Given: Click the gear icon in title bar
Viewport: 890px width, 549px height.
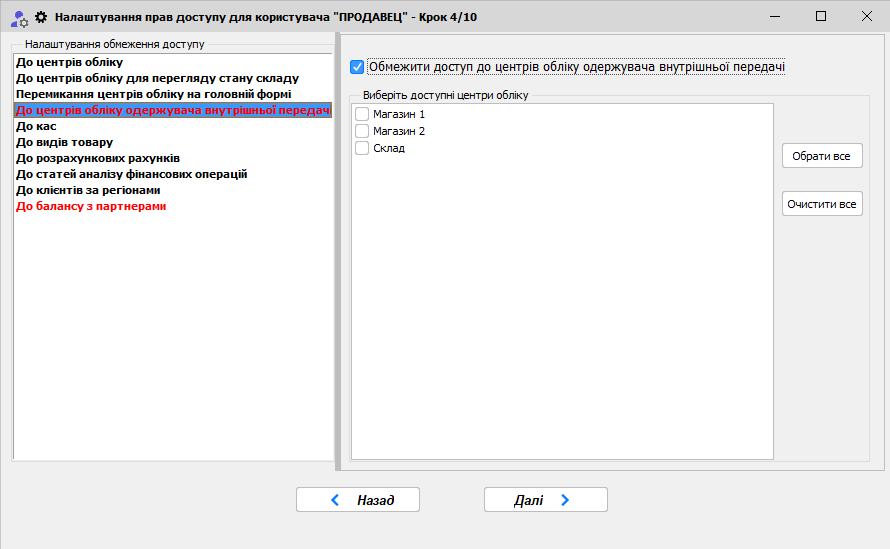Looking at the screenshot, I should click(x=41, y=17).
